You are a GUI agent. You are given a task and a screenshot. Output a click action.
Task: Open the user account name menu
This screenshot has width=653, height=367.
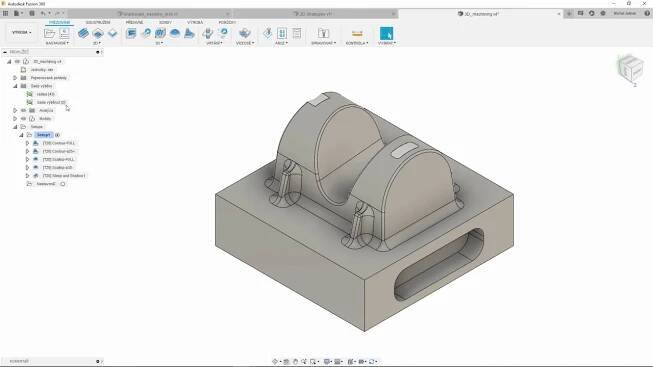pos(625,13)
